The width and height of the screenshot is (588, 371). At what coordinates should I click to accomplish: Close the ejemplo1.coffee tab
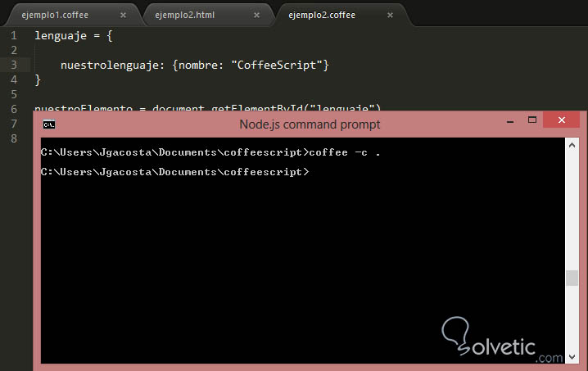(x=123, y=15)
